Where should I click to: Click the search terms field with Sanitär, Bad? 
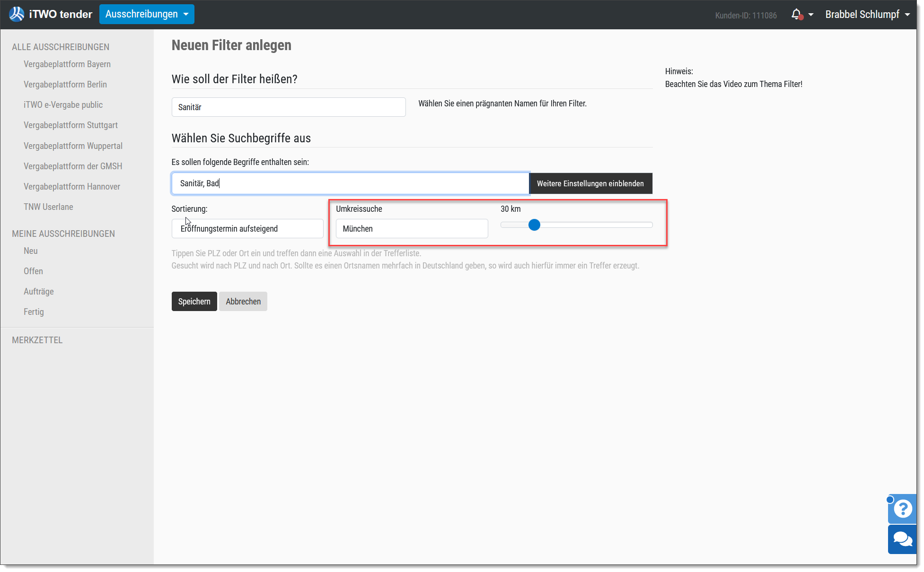tap(351, 183)
